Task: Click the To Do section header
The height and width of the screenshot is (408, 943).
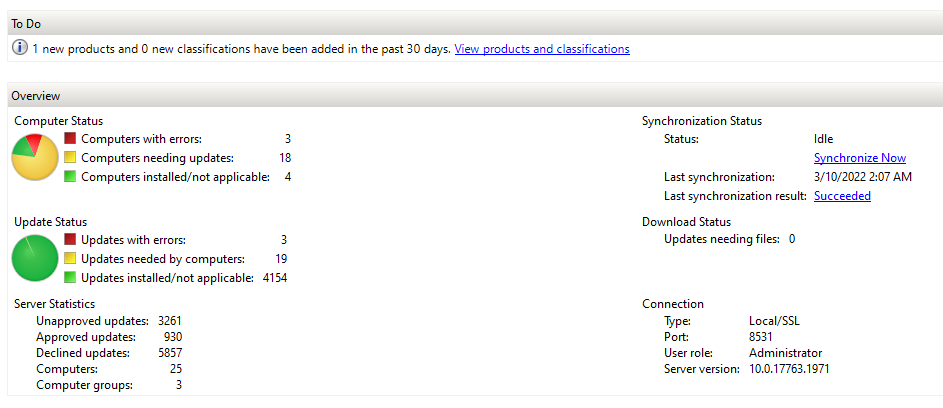Action: tap(26, 23)
